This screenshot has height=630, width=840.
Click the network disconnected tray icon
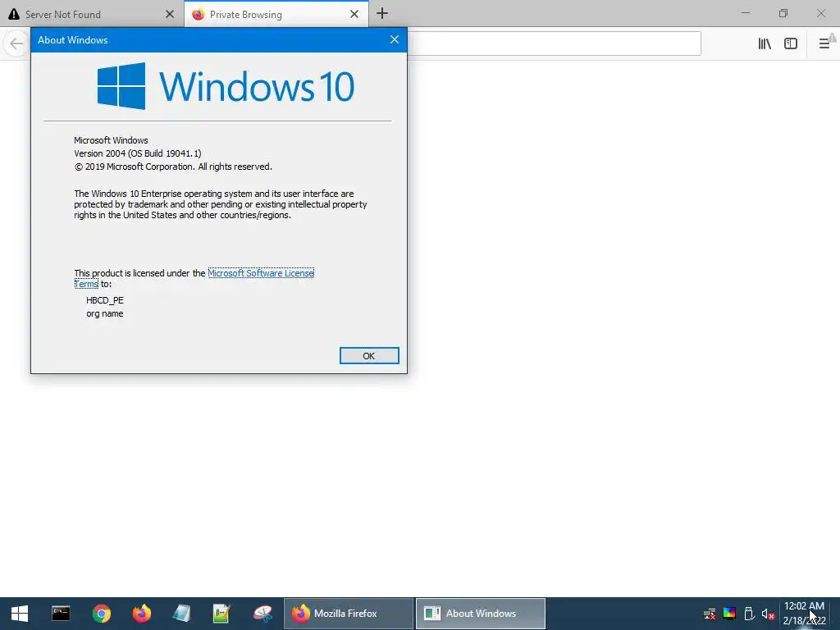(x=710, y=614)
